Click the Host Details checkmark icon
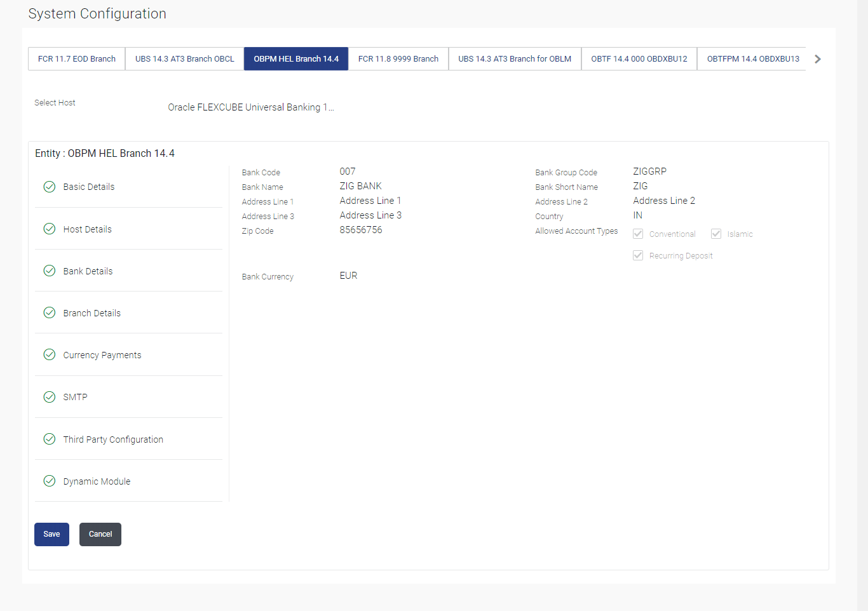Image resolution: width=868 pixels, height=611 pixels. (x=50, y=229)
